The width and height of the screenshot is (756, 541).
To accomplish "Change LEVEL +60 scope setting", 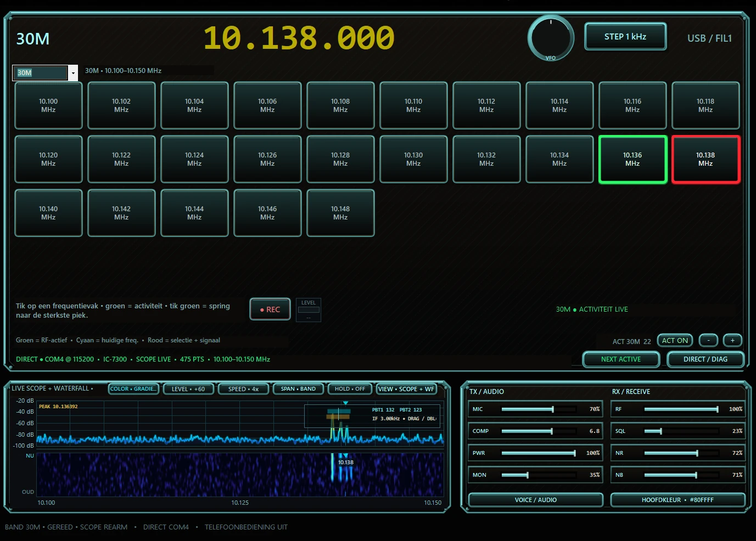I will point(188,389).
